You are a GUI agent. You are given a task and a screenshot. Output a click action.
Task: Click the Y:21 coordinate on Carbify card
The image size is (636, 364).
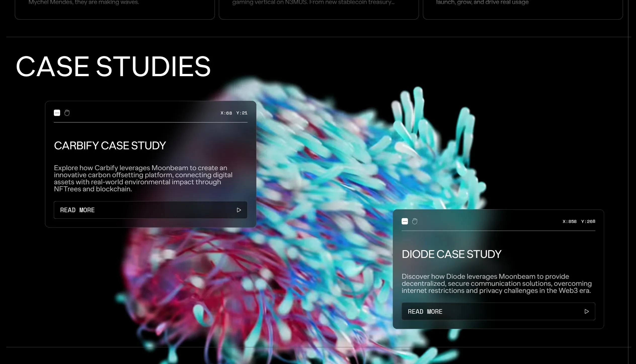point(242,113)
